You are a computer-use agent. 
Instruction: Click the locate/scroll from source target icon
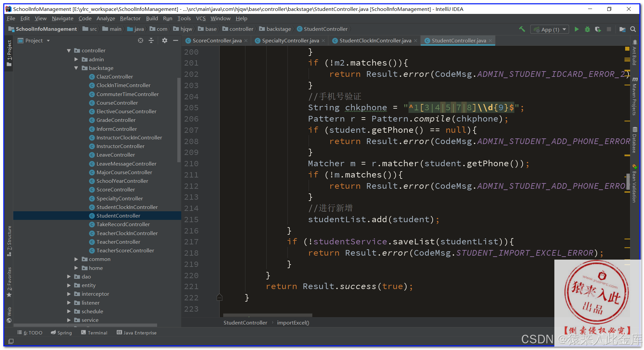coord(141,40)
